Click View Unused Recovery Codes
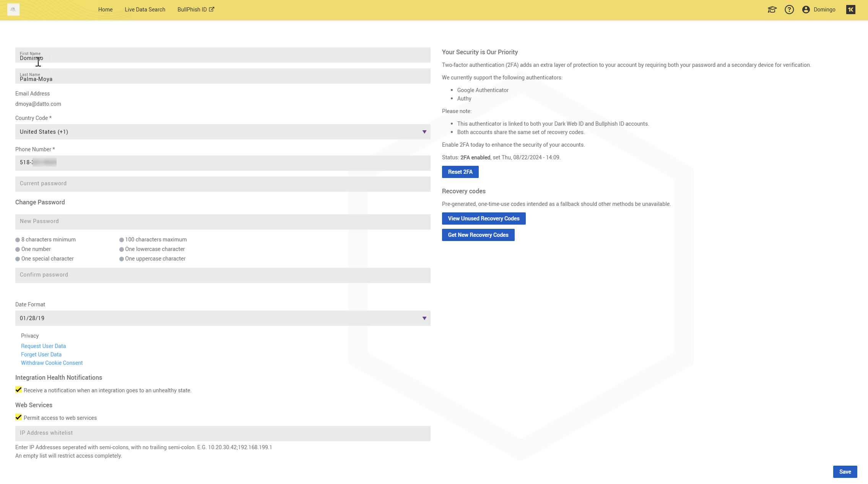 click(x=483, y=219)
